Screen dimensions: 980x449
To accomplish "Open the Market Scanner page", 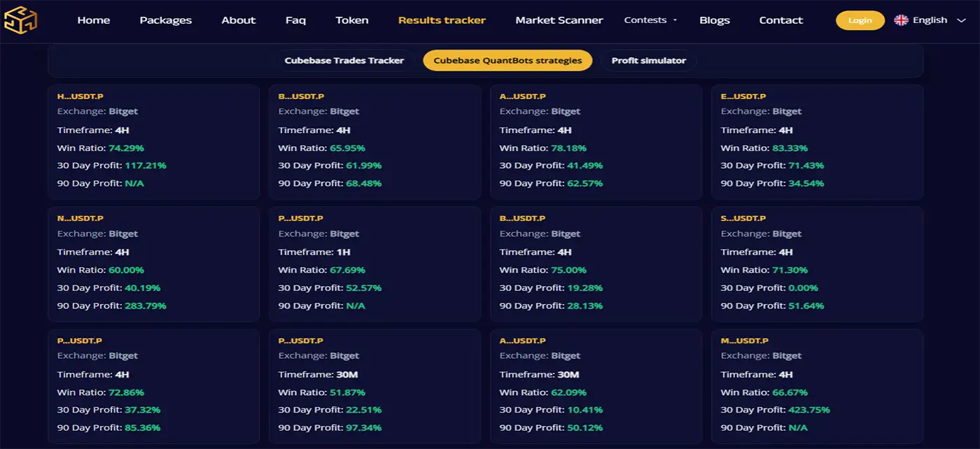I will pyautogui.click(x=559, y=20).
